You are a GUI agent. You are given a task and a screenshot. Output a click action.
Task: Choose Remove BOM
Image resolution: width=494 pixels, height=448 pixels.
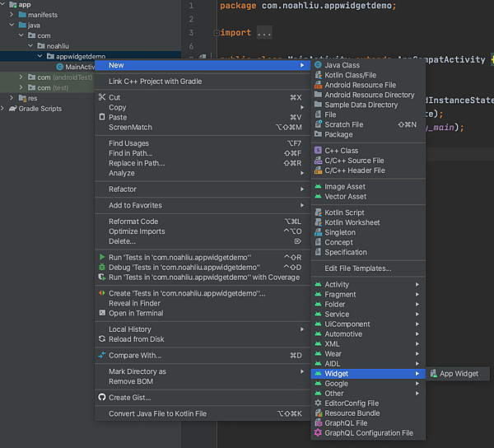point(203,381)
